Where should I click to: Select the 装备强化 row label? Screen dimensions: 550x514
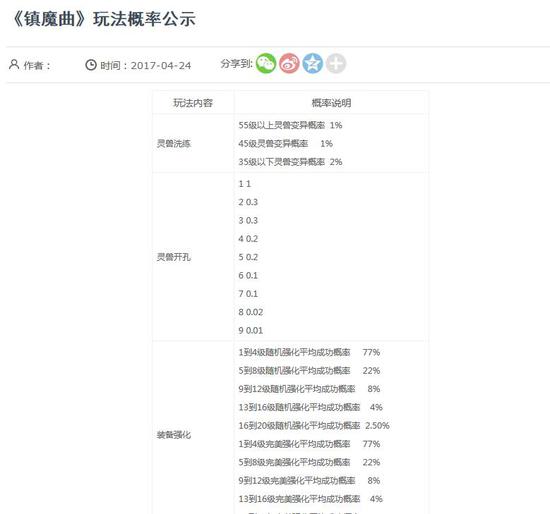point(174,435)
